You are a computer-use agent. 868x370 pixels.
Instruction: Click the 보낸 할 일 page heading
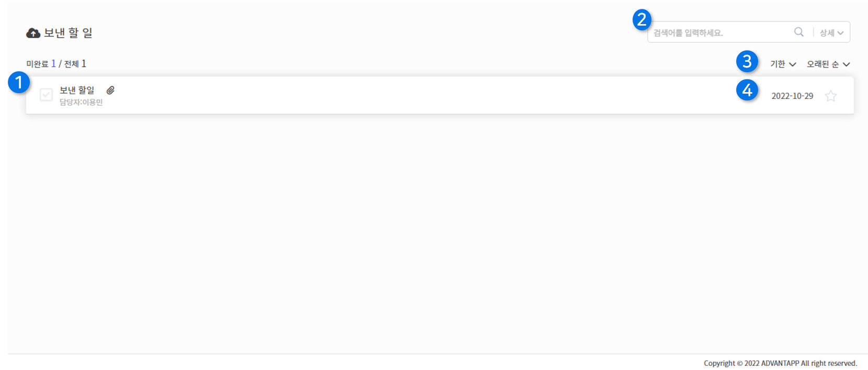point(68,33)
